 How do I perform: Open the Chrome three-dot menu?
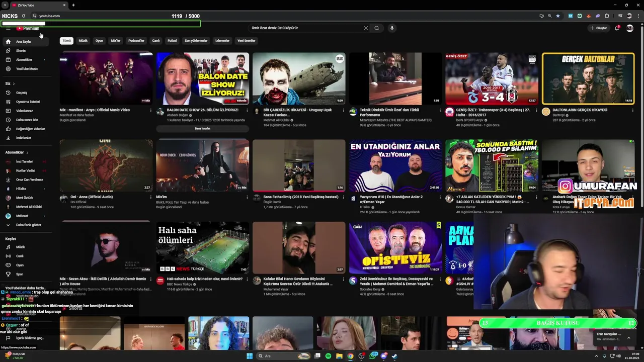coord(638,16)
